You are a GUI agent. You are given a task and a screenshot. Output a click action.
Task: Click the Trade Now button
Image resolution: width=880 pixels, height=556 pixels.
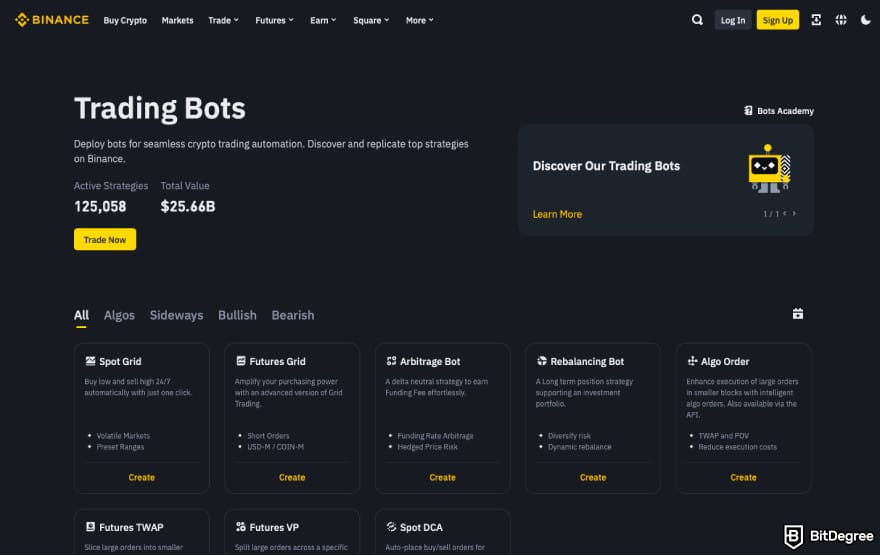coord(105,240)
